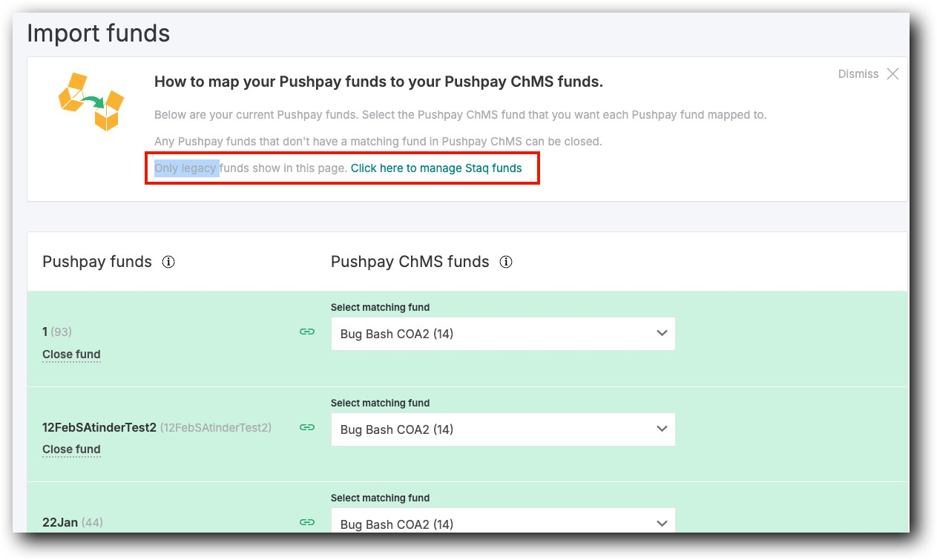Click the X icon to dismiss the banner
This screenshot has width=937, height=560.
click(x=893, y=73)
